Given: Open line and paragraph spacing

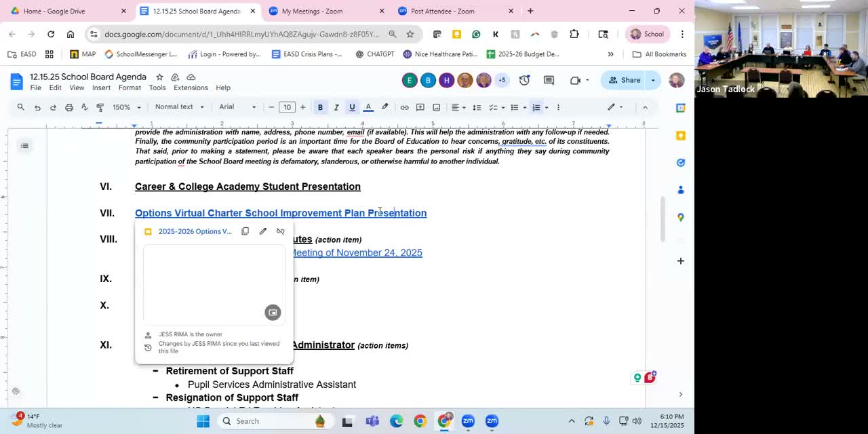Looking at the screenshot, I should [477, 107].
